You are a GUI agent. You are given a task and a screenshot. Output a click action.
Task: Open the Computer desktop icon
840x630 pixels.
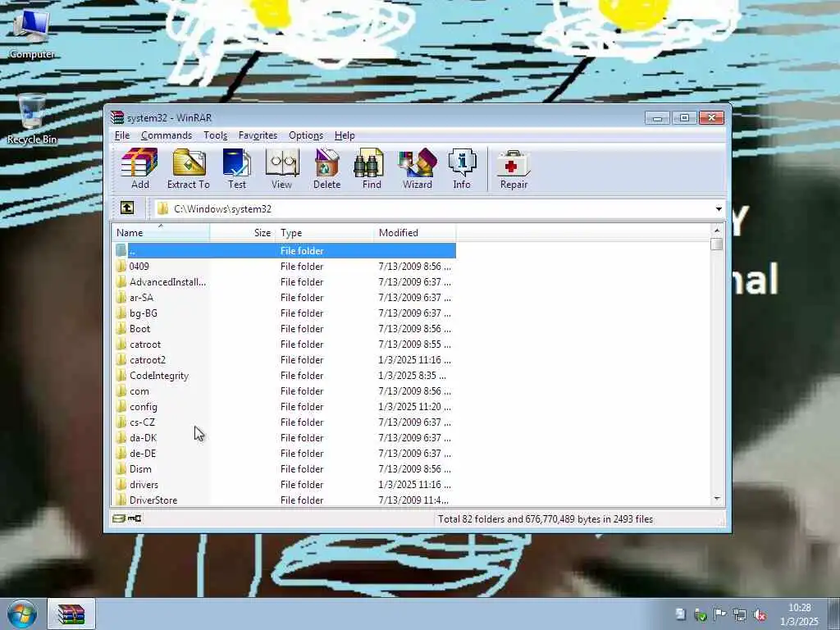(x=32, y=33)
